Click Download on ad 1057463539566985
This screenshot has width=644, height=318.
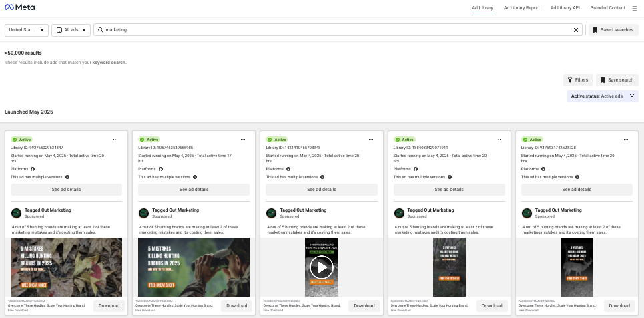[x=236, y=306]
